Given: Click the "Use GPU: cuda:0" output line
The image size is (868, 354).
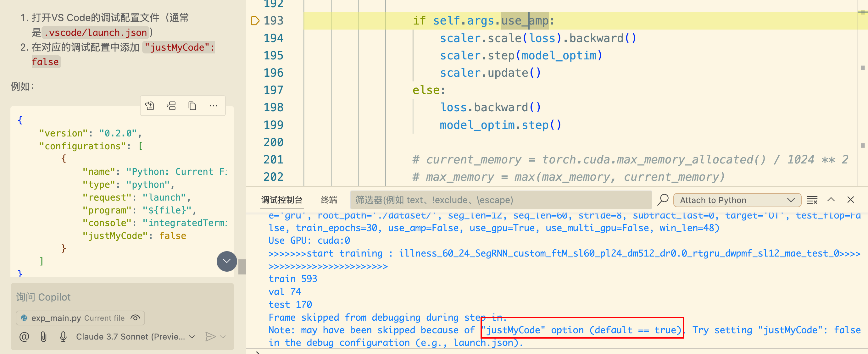Looking at the screenshot, I should point(309,240).
